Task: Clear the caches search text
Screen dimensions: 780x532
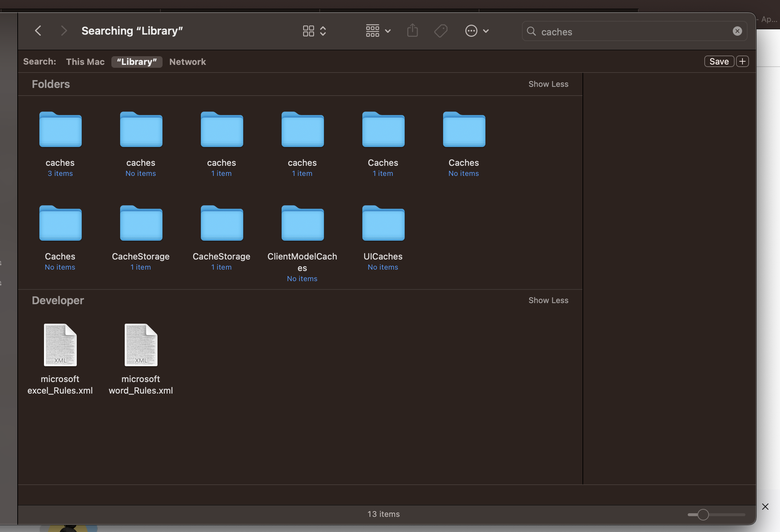Action: point(737,31)
